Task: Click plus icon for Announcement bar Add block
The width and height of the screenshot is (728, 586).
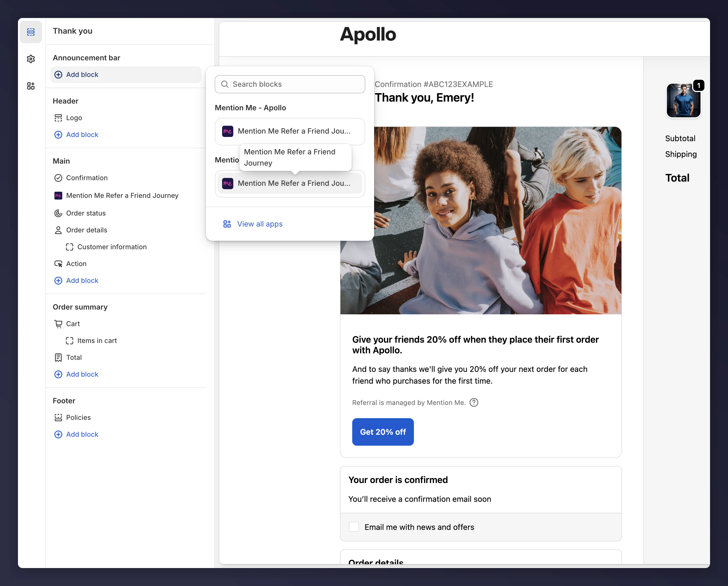Action: pos(58,75)
